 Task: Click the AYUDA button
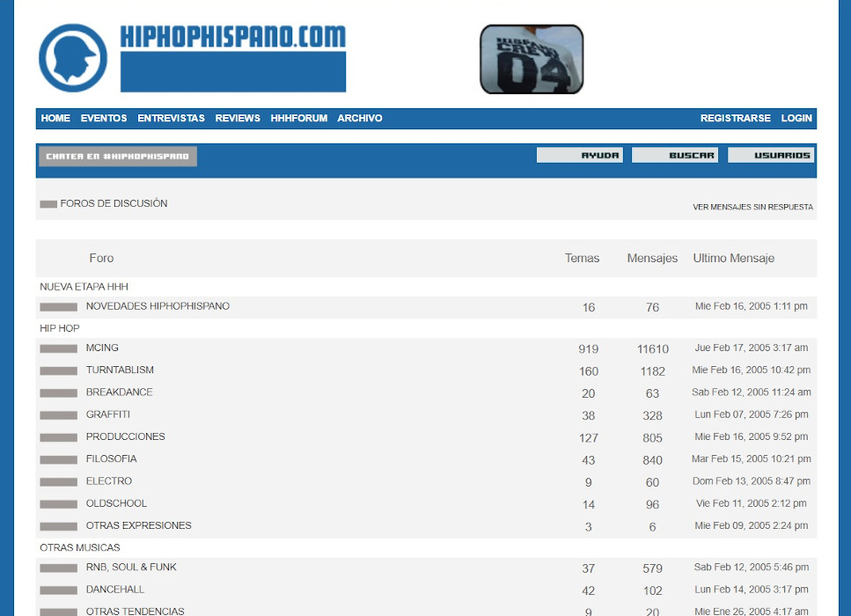580,155
